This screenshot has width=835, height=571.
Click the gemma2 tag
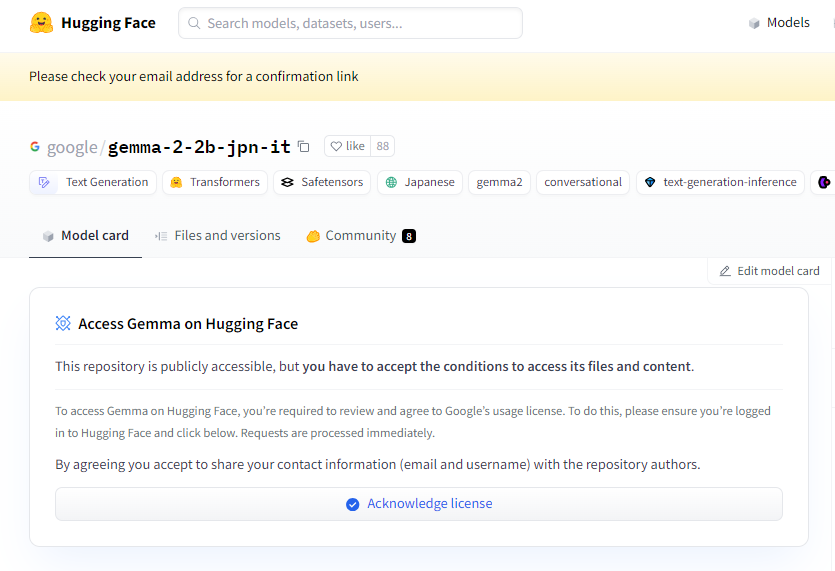(499, 182)
